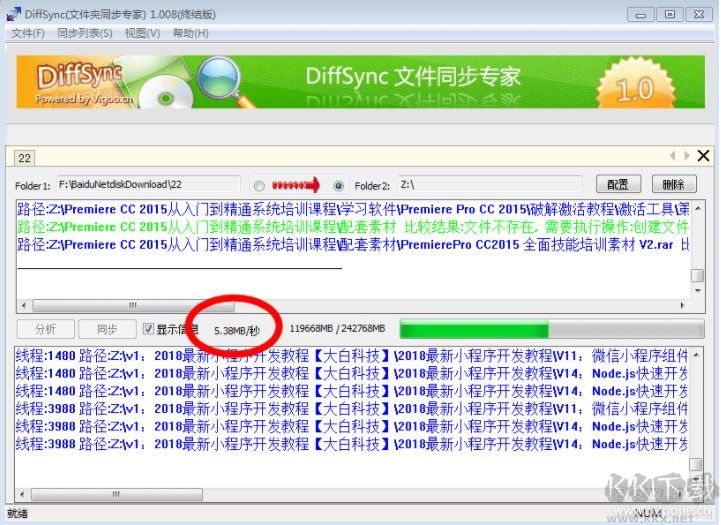
Task: Select the right sync direction radio button
Action: point(339,186)
